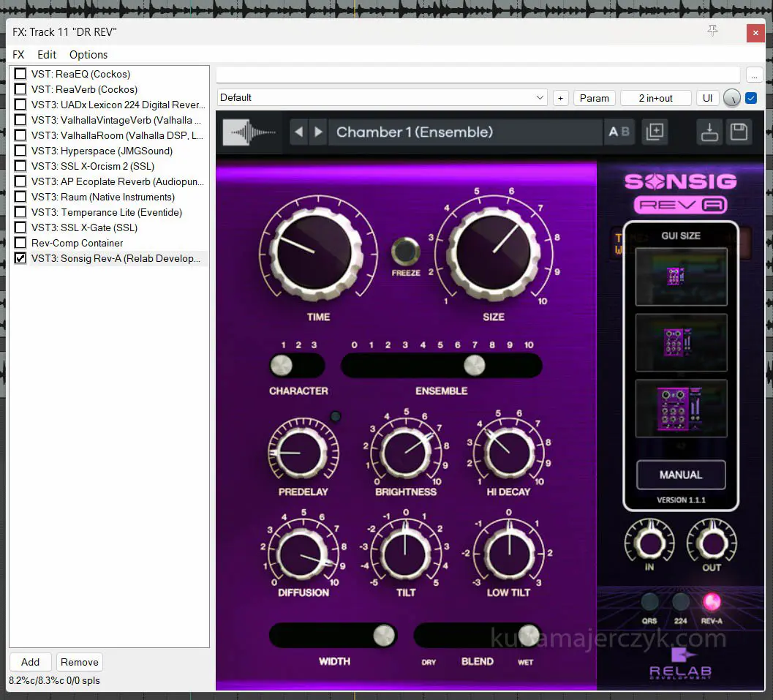Toggle the plugin bypass checkbox near UI button

pos(751,98)
